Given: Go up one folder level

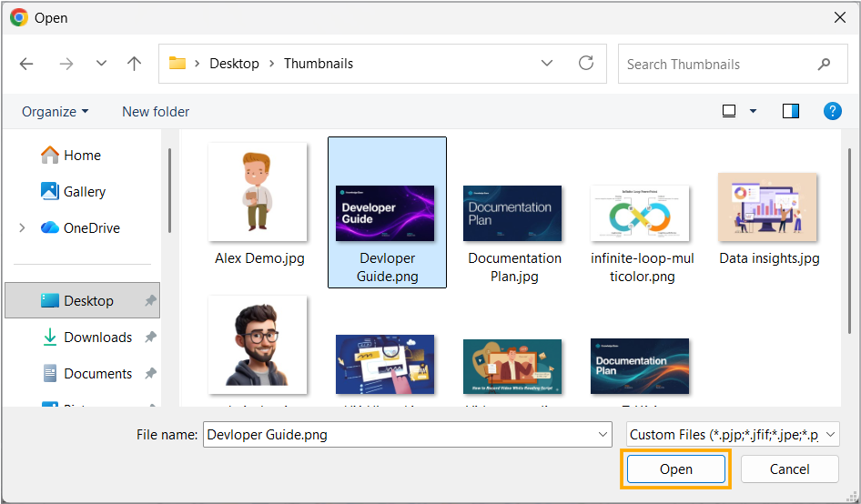Looking at the screenshot, I should click(x=134, y=64).
